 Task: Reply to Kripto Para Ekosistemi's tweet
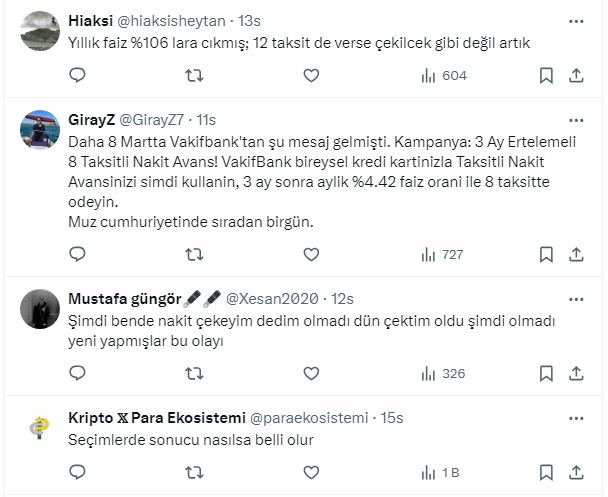(x=78, y=471)
